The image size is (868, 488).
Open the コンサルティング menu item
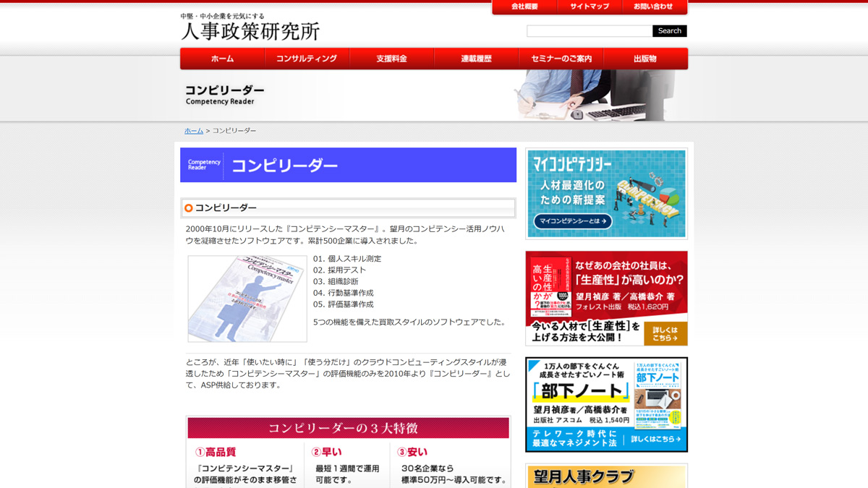pos(307,59)
